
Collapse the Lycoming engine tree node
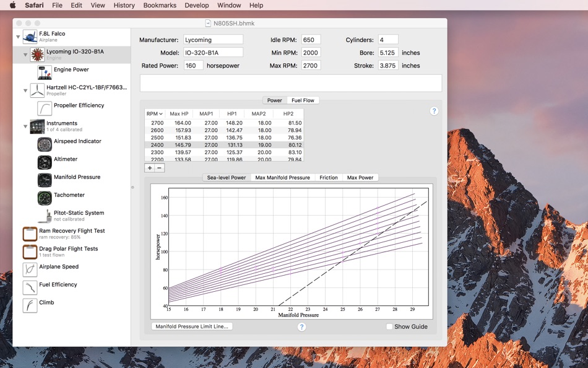tap(25, 55)
